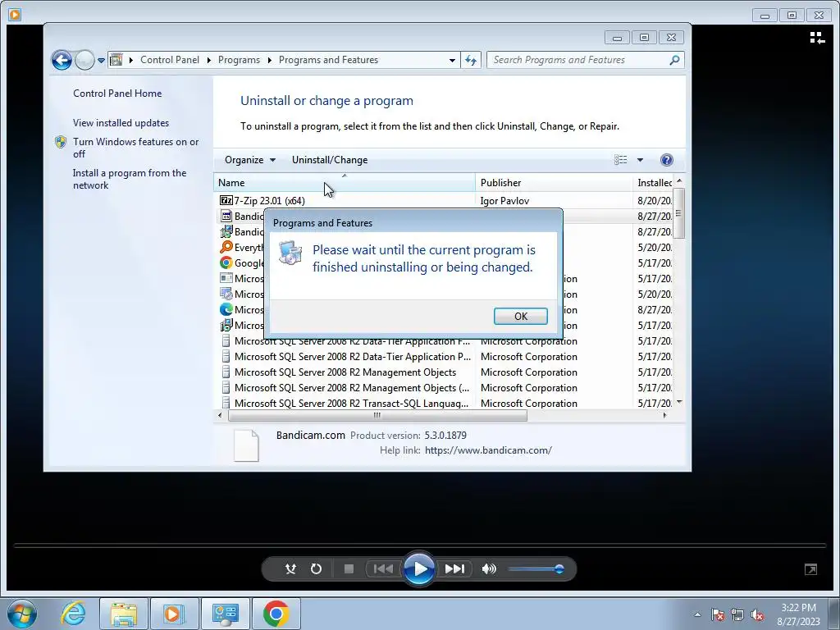Open the Windows Start menu

(22, 614)
